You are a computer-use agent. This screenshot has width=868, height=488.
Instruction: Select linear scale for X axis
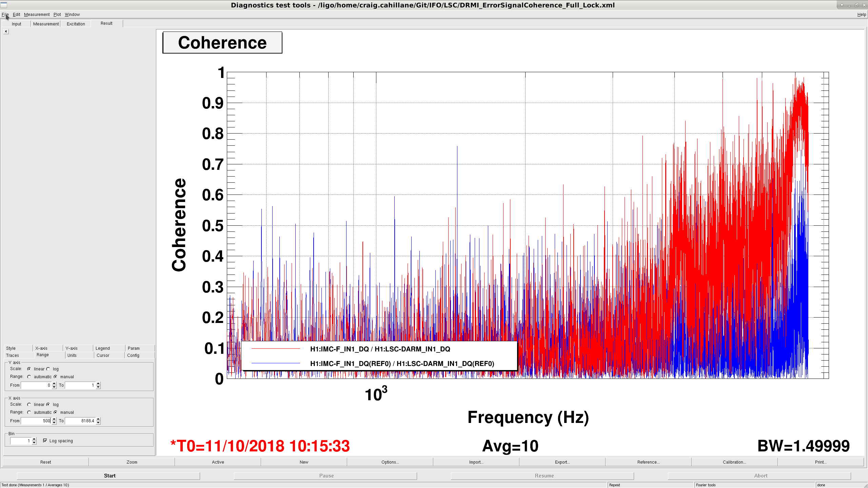pyautogui.click(x=29, y=405)
